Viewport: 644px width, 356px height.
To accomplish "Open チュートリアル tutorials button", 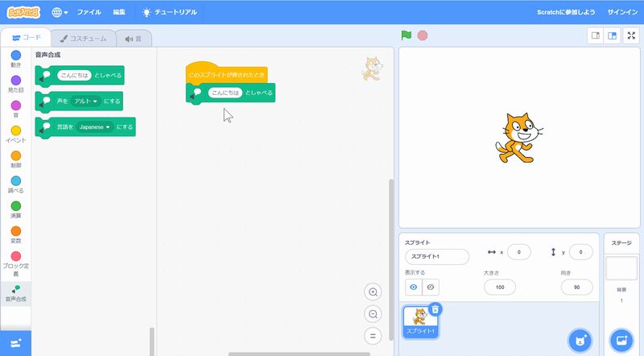I will pyautogui.click(x=168, y=12).
